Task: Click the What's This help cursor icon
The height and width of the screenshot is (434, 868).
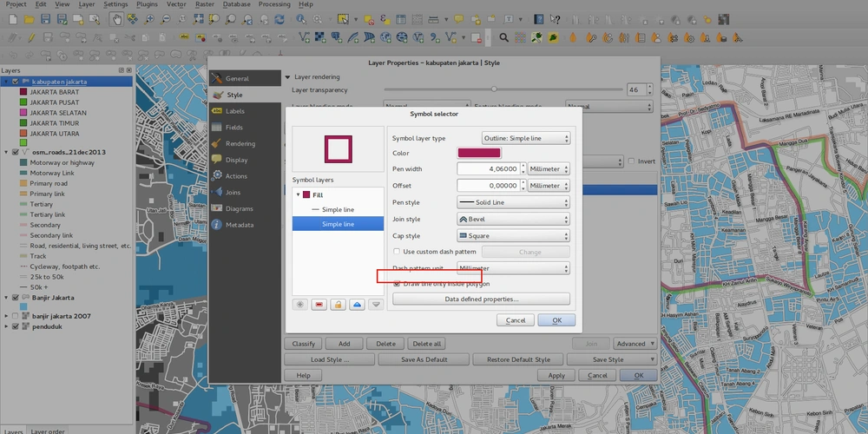Action: pyautogui.click(x=555, y=19)
